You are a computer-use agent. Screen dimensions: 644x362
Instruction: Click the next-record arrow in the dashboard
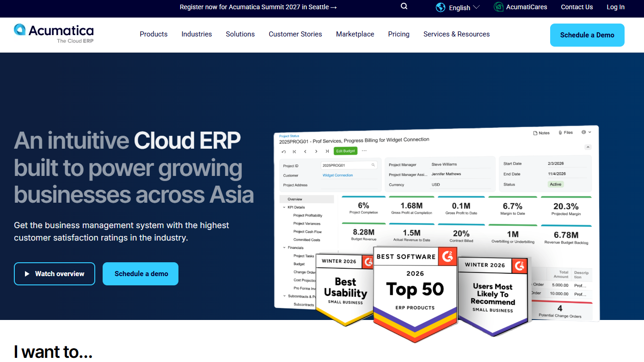[x=316, y=151]
